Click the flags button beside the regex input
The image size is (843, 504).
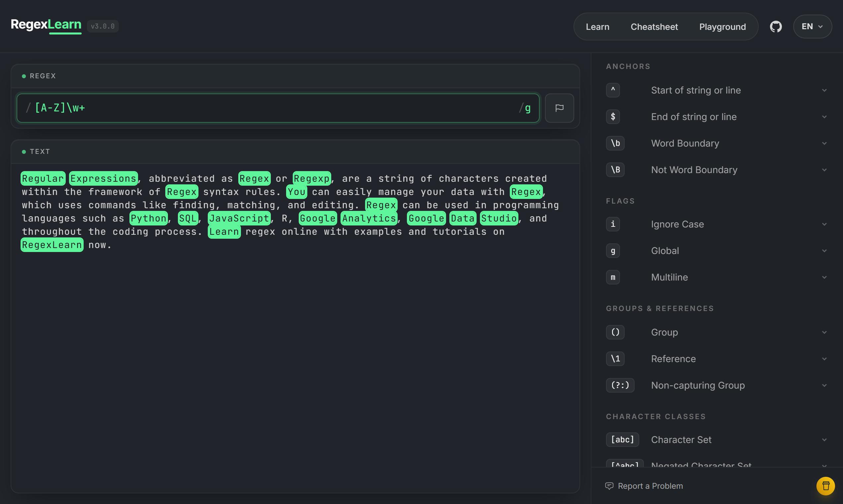[x=559, y=108]
